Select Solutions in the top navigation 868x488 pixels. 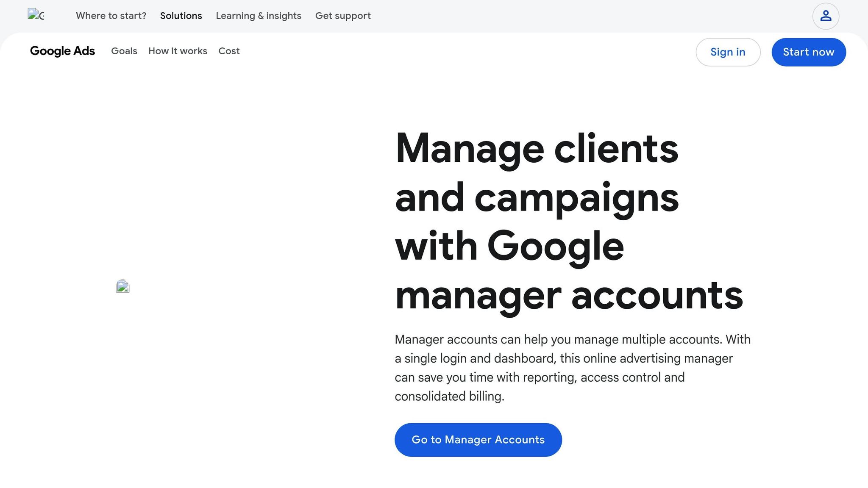[181, 16]
